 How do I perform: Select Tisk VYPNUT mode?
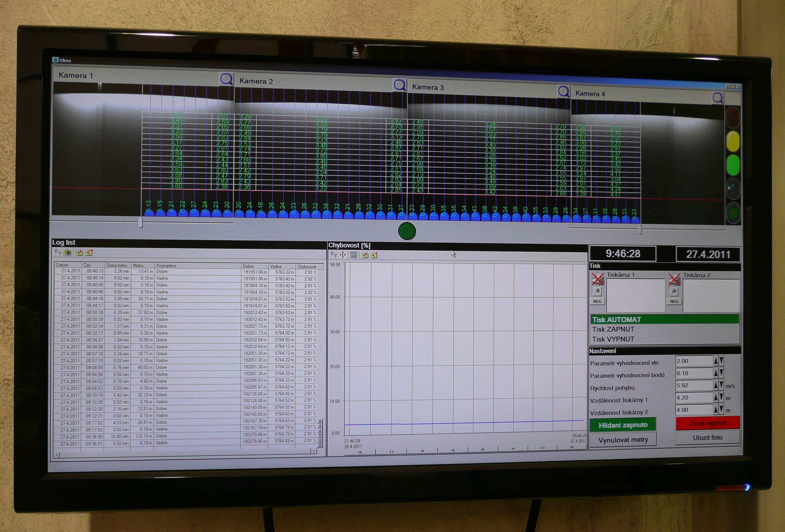[613, 339]
